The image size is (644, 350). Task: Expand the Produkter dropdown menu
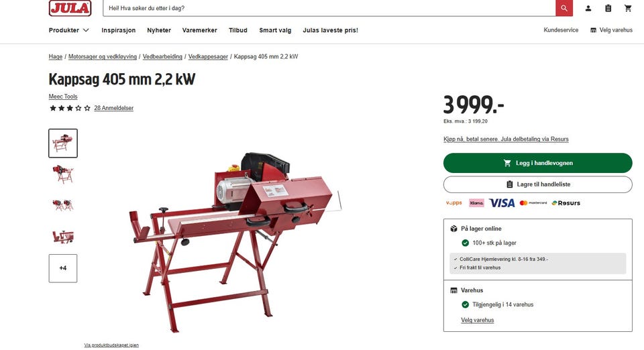point(68,30)
